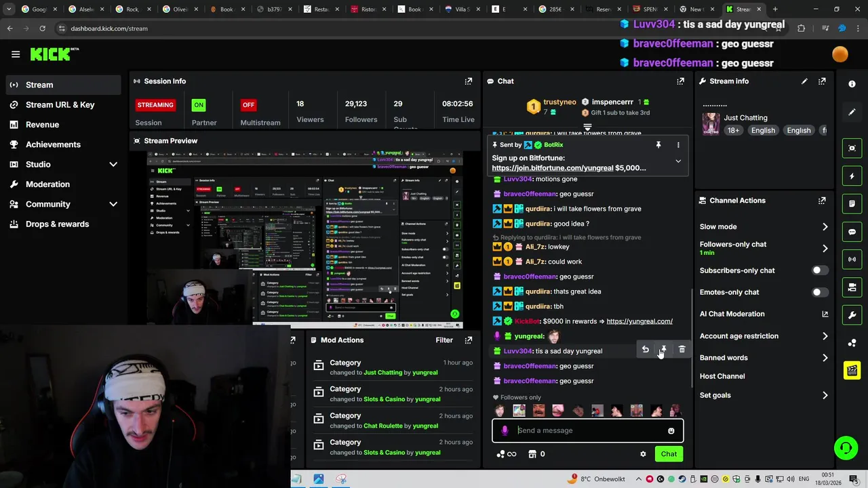Go to Stream URL & Key
Image resolution: width=868 pixels, height=488 pixels.
pos(62,105)
